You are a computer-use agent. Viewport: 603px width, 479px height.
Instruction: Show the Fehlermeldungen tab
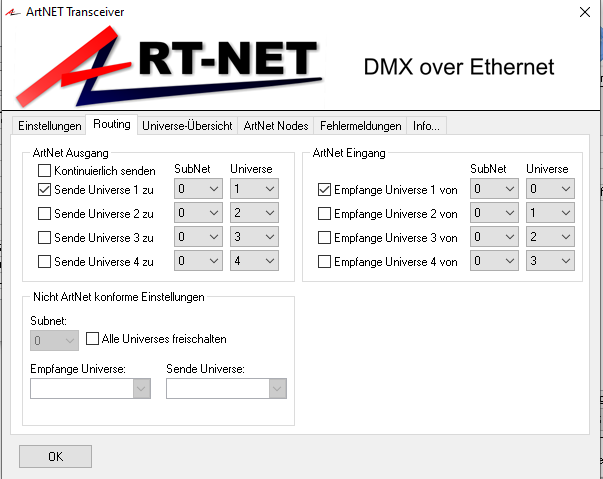coord(360,126)
